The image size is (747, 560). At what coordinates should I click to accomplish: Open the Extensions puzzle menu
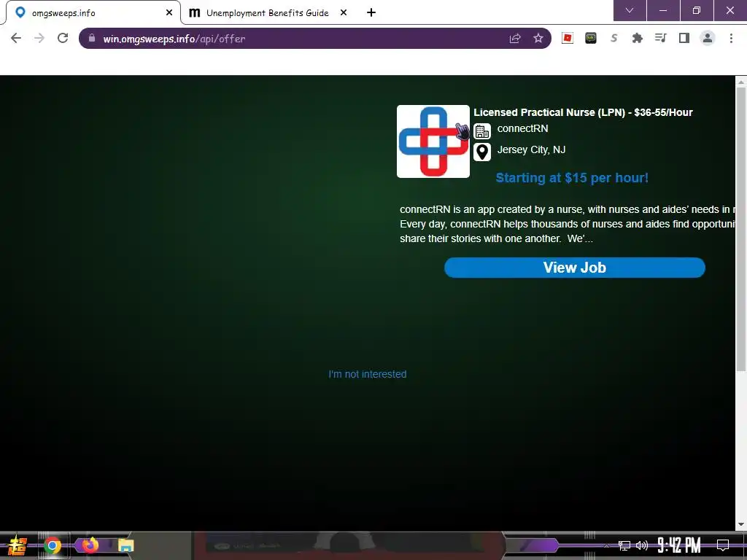(638, 38)
